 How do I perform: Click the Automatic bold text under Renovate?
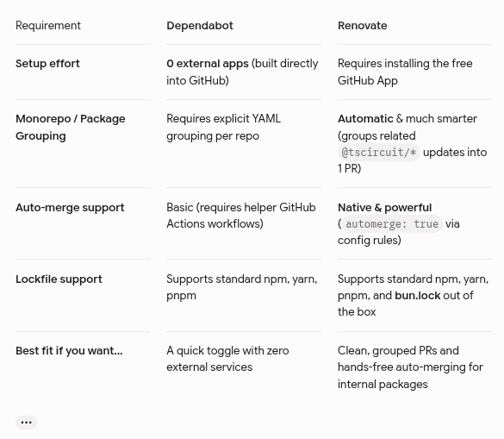pos(365,119)
